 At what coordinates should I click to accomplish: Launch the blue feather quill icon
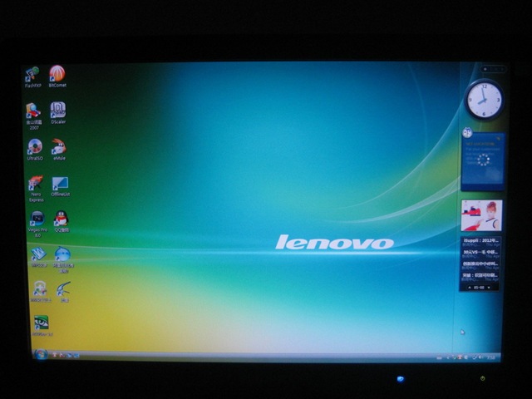point(63,292)
